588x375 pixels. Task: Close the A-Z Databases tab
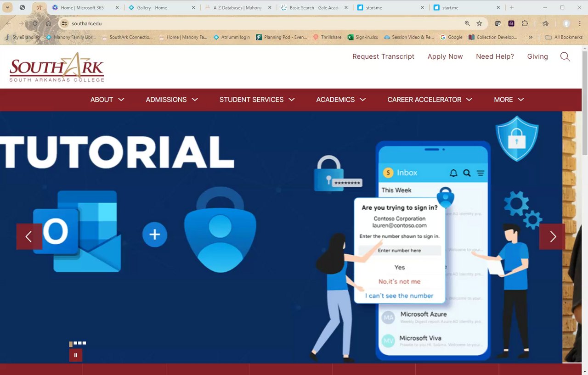click(270, 8)
